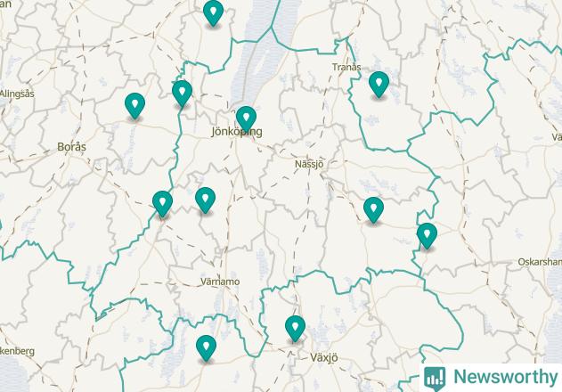
Task: Click the Newsworthy chart bubble icon
Action: pyautogui.click(x=435, y=379)
